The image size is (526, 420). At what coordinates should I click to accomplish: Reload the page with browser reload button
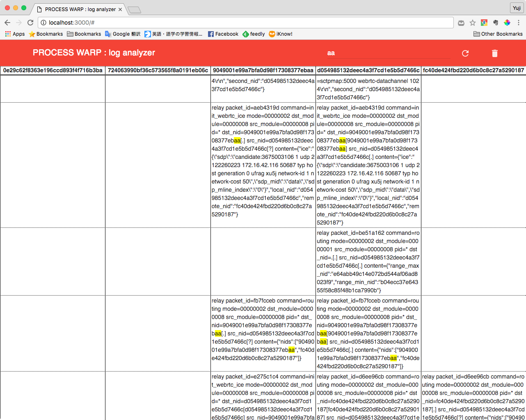click(x=30, y=23)
